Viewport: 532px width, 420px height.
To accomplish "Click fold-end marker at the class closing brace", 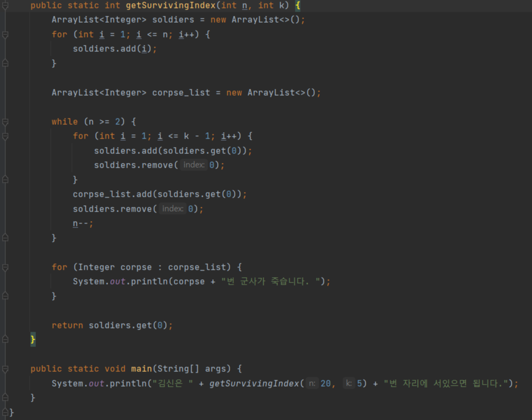I will [5, 412].
